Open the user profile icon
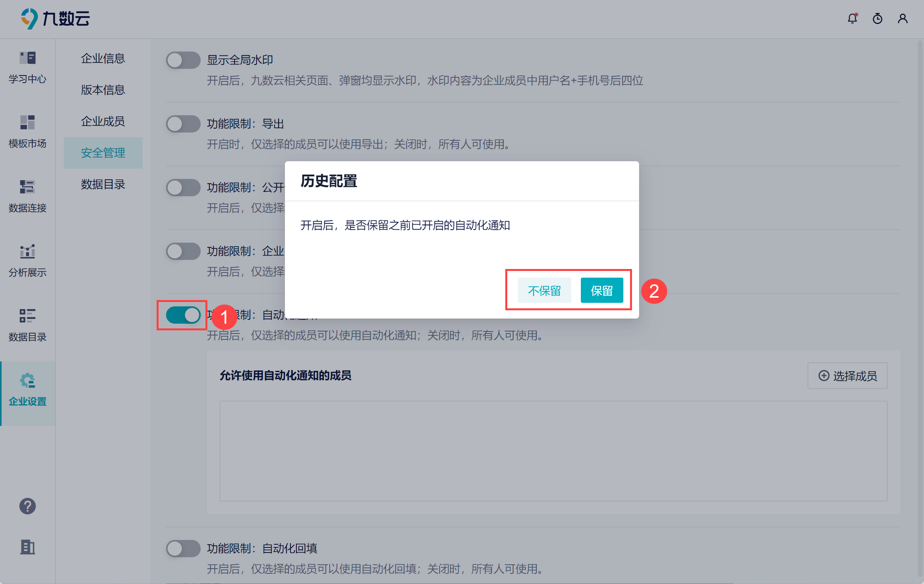The image size is (924, 584). [x=903, y=18]
